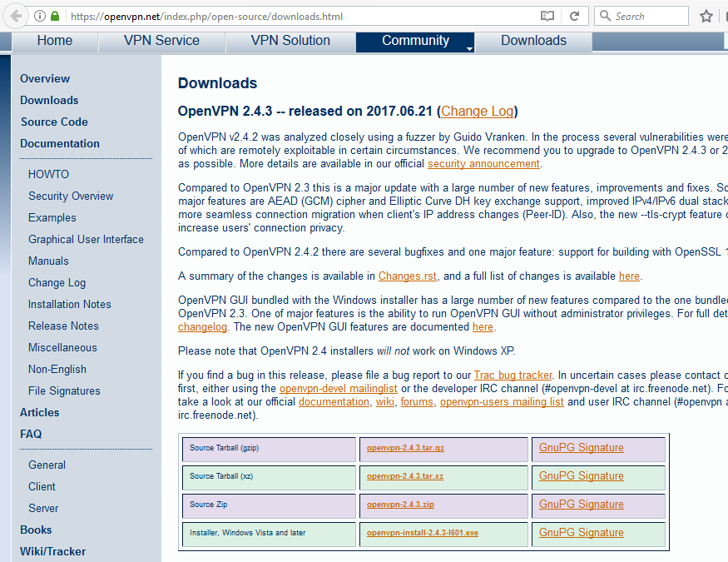
Task: Open the Server FAQ sidebar item
Action: (x=43, y=508)
